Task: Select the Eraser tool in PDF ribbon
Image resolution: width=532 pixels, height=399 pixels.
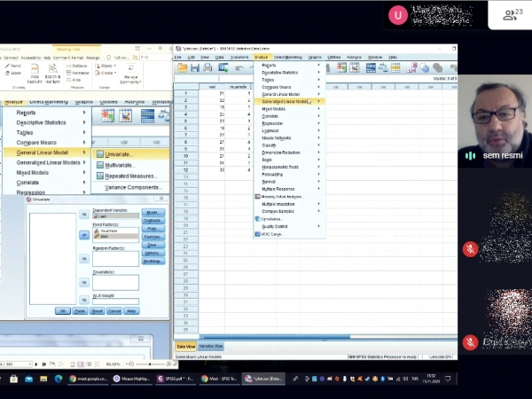Action: click(13, 73)
